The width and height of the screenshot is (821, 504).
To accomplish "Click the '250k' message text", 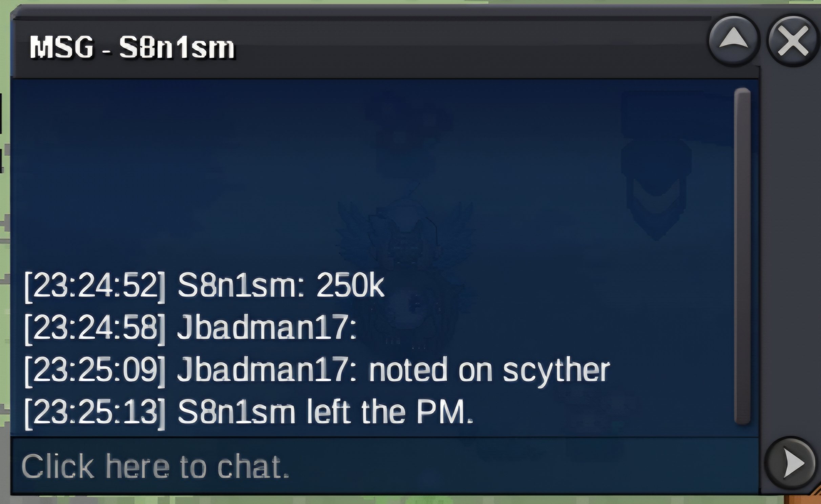I will click(x=351, y=287).
